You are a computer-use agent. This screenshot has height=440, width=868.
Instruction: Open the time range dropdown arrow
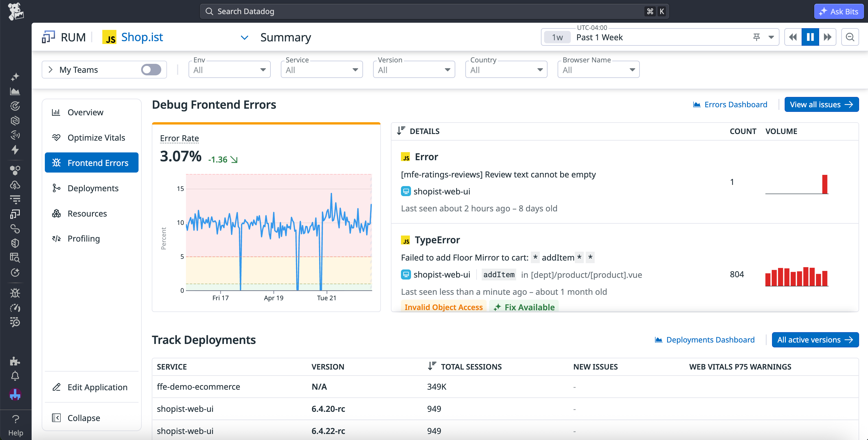[771, 37]
